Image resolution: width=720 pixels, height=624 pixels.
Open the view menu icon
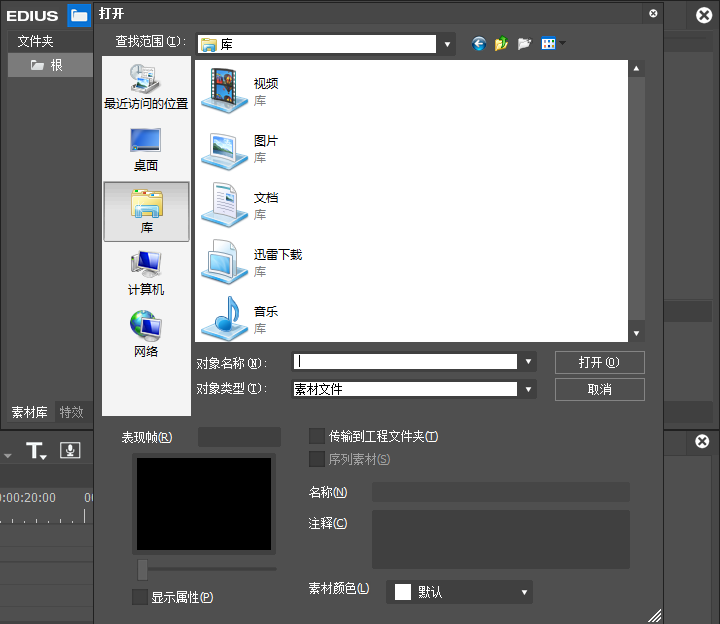pos(551,44)
